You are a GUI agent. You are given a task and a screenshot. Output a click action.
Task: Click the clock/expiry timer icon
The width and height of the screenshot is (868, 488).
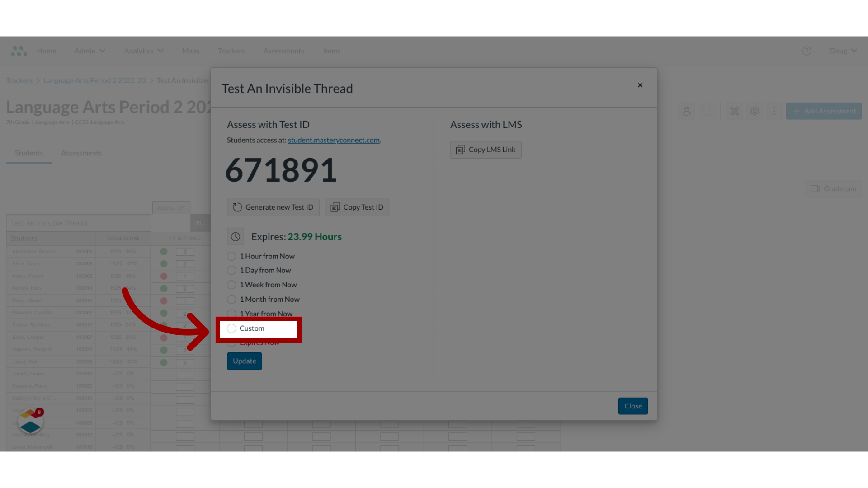(x=235, y=236)
